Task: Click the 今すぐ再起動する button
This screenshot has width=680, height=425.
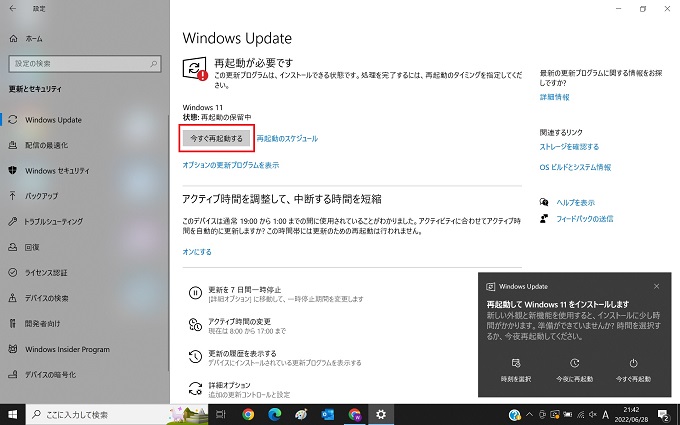Action: click(x=216, y=138)
